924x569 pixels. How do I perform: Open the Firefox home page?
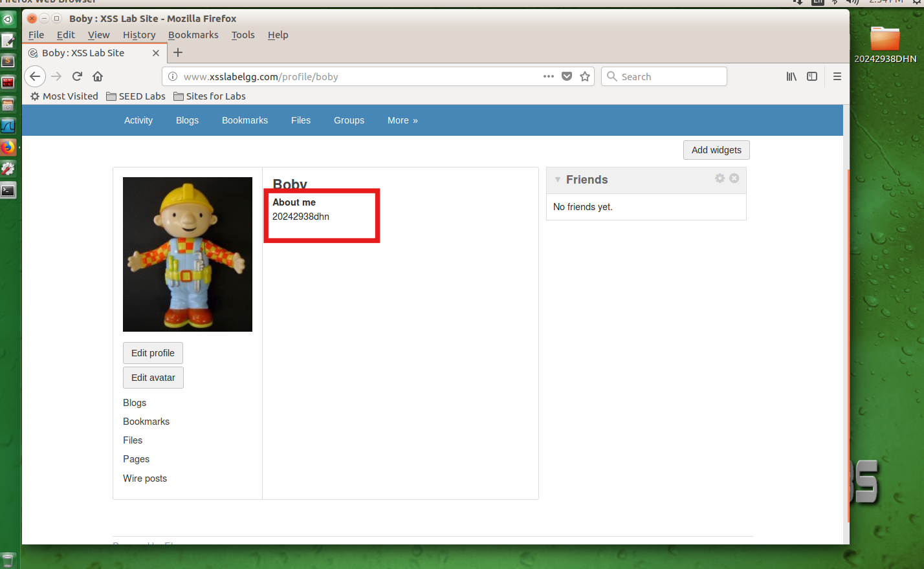click(98, 76)
